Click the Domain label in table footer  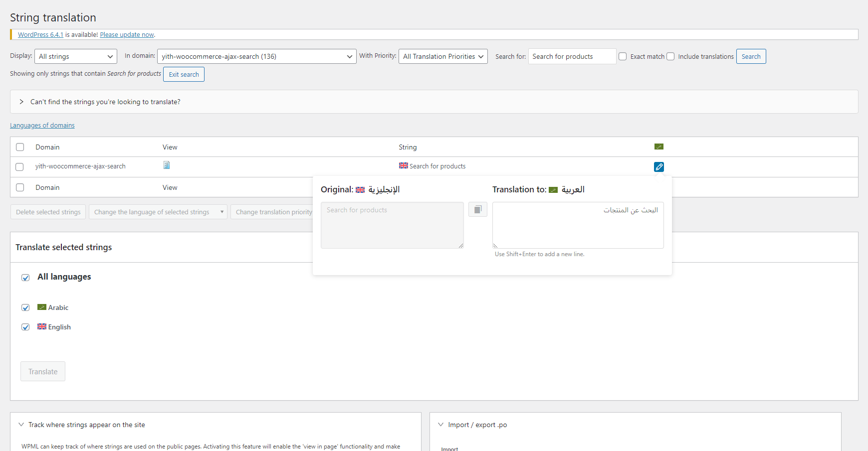[47, 187]
